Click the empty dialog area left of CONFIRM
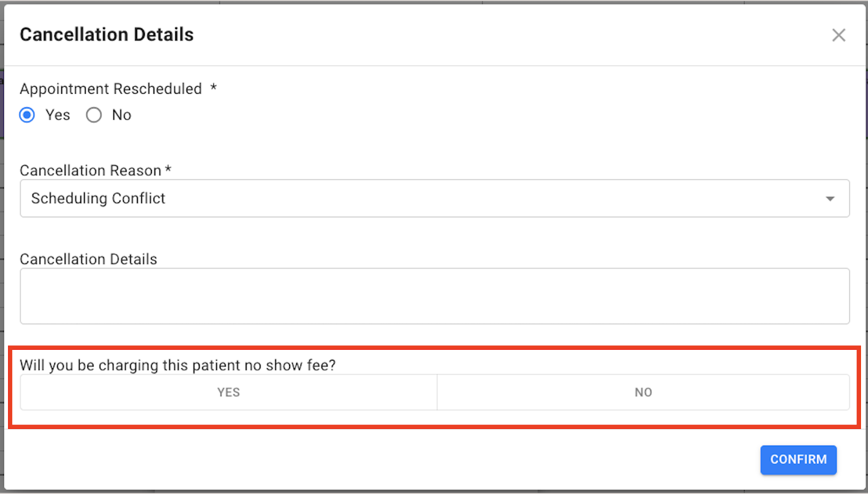Image resolution: width=868 pixels, height=494 pixels. [x=380, y=460]
